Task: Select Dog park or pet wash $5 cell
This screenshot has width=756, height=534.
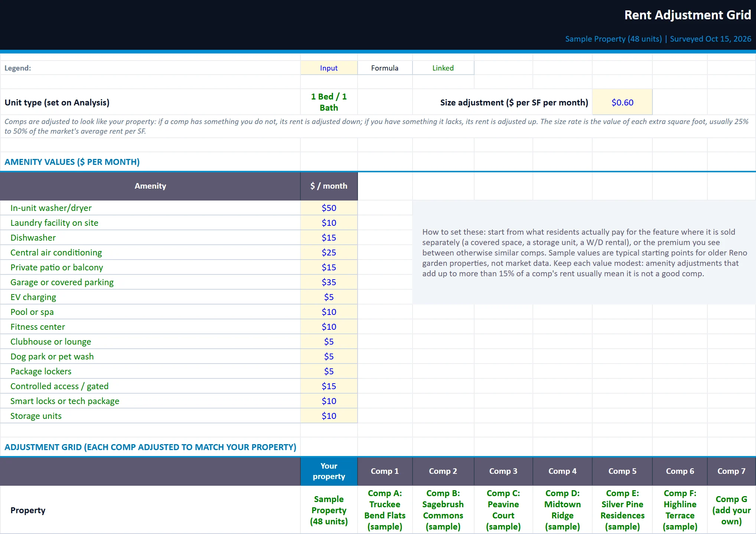Action: (x=329, y=356)
